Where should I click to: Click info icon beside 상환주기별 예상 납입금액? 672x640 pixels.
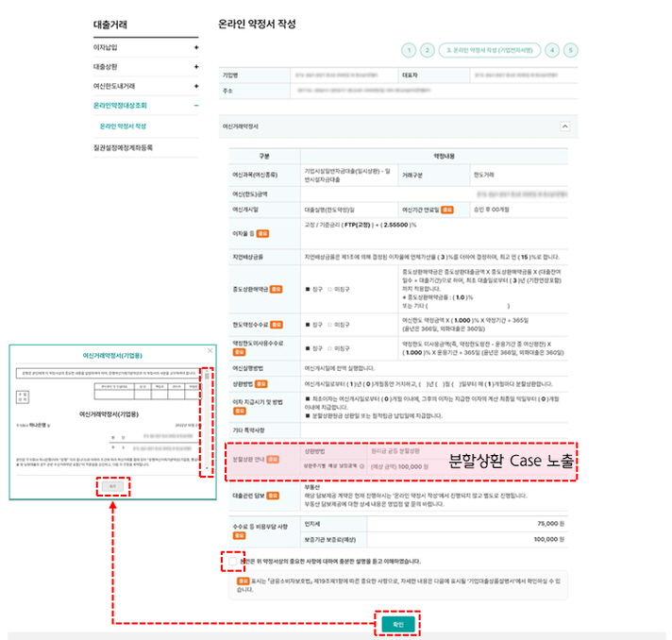(362, 466)
